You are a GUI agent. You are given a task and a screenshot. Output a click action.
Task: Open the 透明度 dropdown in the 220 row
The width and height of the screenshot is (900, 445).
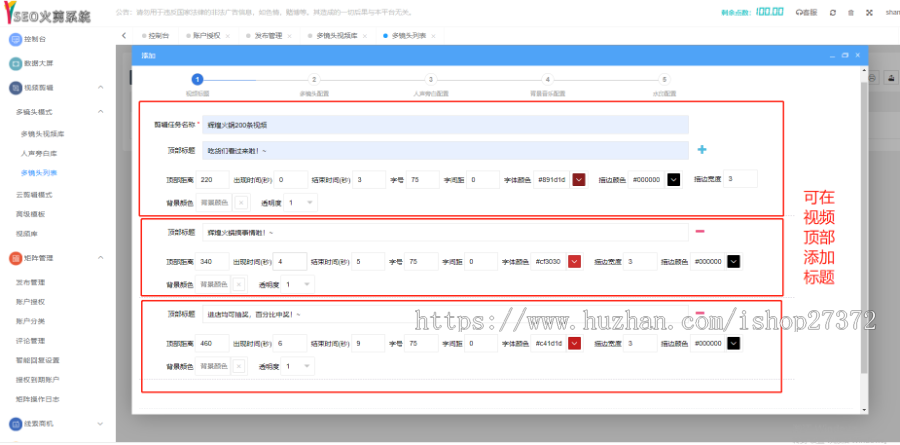(301, 202)
